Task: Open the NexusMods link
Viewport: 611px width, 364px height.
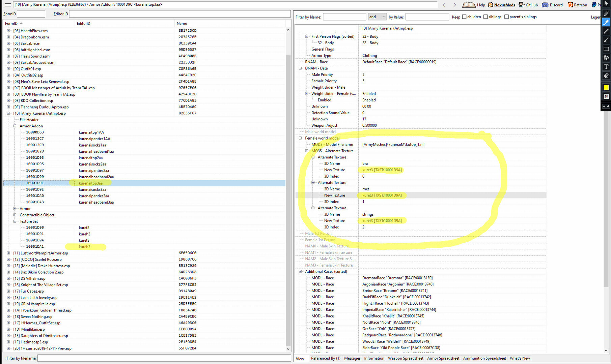Action: pyautogui.click(x=502, y=5)
